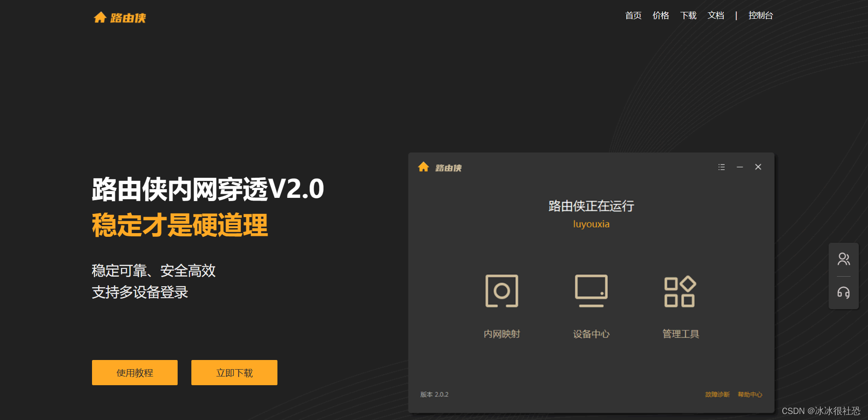This screenshot has width=868, height=420.
Task: Open the list menu icon in app window
Action: click(x=722, y=167)
